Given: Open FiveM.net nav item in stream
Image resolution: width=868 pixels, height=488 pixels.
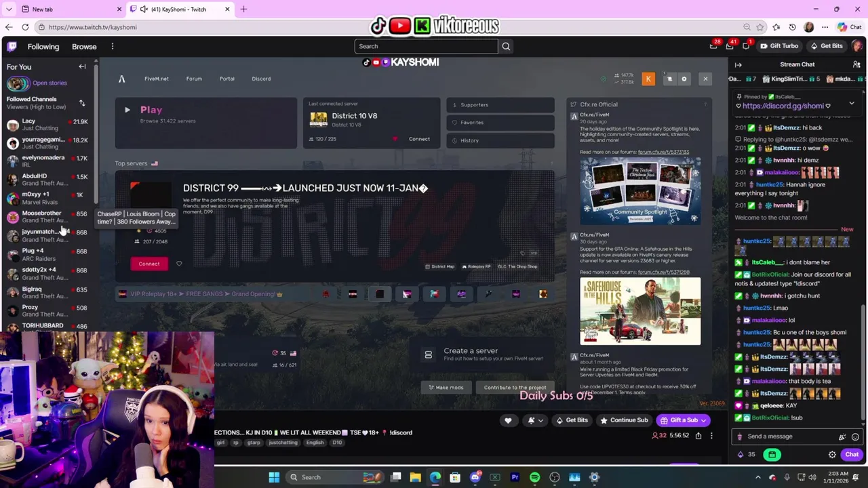Looking at the screenshot, I should point(157,79).
